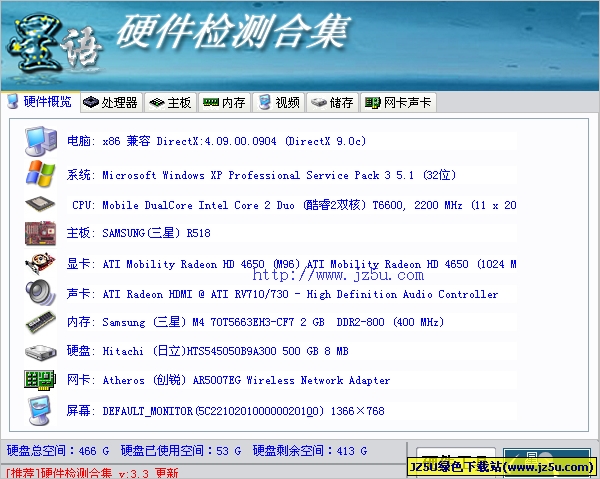This screenshot has height=479, width=600.
Task: Click the graphics card icon beside 显卡 row
Action: [x=40, y=263]
